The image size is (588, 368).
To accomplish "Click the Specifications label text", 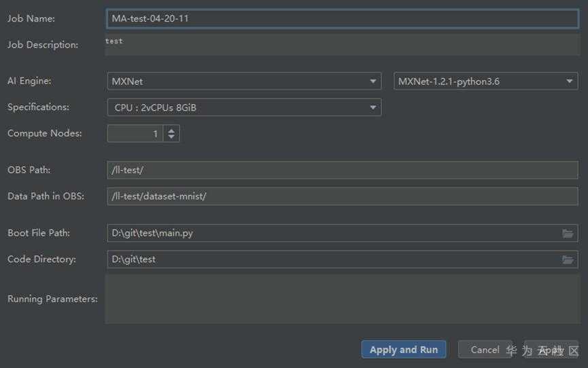I will (x=38, y=107).
